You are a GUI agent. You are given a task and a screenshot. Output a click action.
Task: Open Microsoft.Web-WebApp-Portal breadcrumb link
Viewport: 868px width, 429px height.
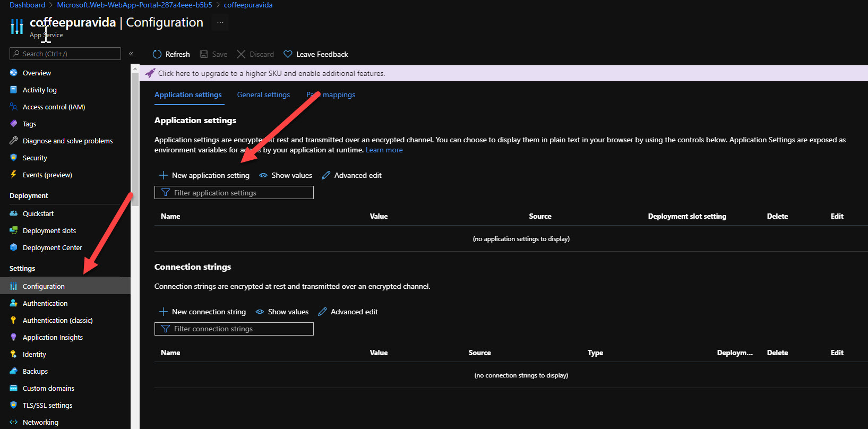pyautogui.click(x=134, y=5)
